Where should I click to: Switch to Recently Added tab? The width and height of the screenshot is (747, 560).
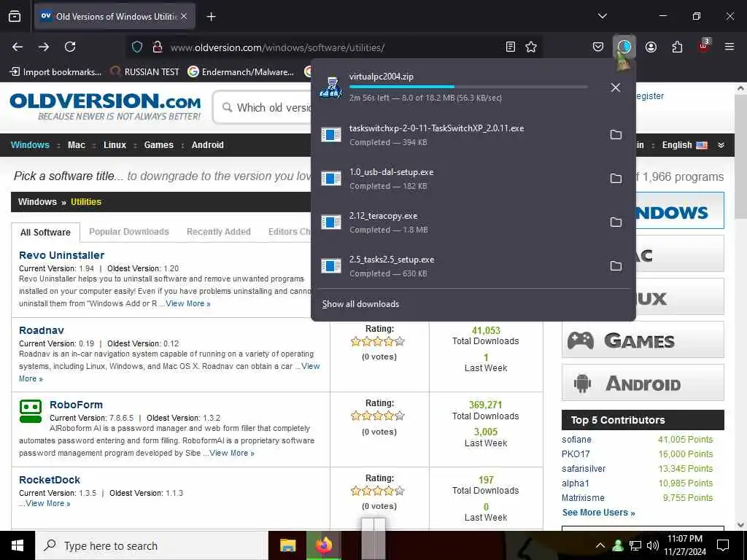tap(219, 232)
